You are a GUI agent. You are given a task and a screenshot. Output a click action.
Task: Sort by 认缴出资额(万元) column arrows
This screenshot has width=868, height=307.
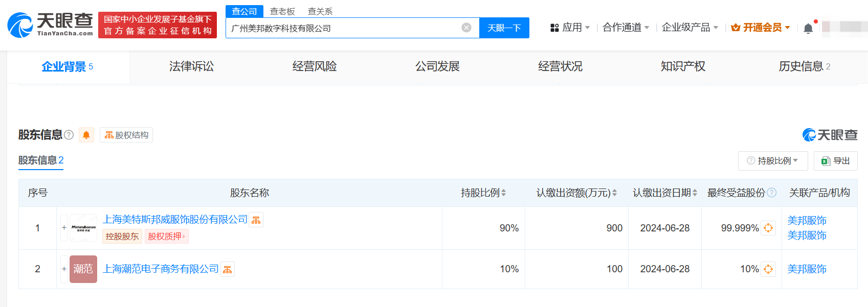coord(615,193)
